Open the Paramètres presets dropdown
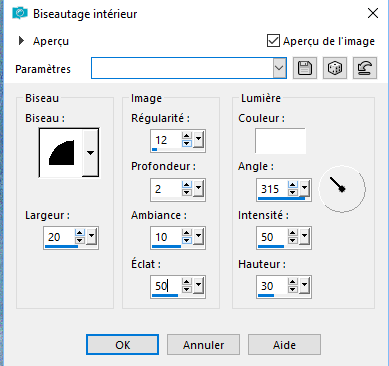Viewport: 389px width, 366px height. tap(279, 68)
